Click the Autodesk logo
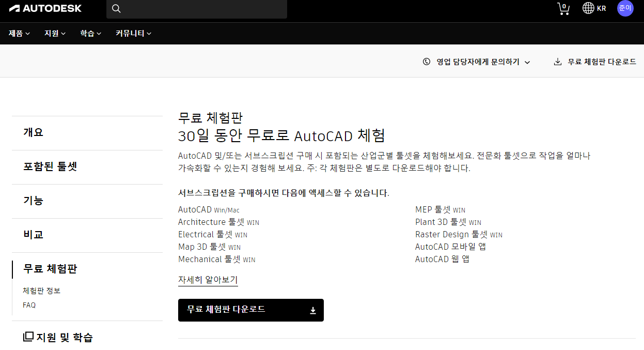The image size is (644, 350). point(45,8)
